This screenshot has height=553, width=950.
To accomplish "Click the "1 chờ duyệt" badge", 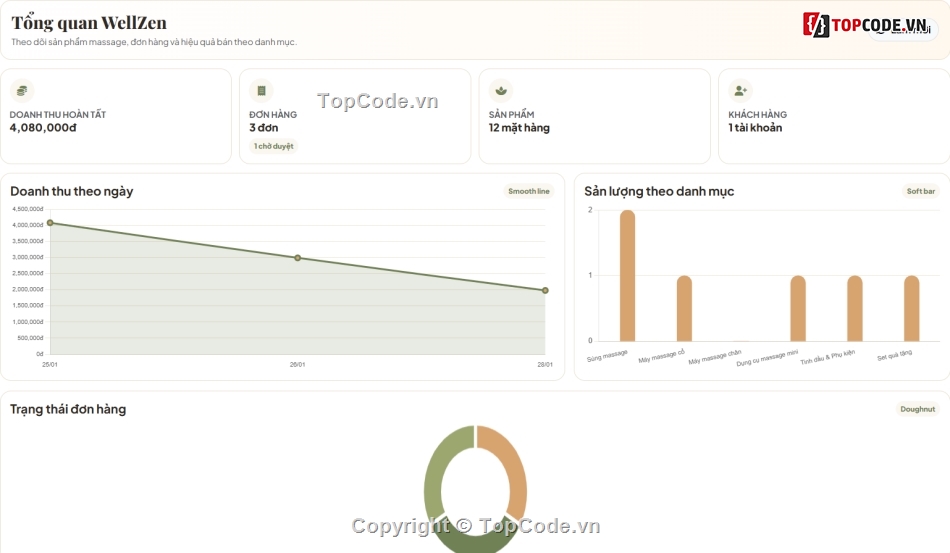I will pyautogui.click(x=273, y=146).
